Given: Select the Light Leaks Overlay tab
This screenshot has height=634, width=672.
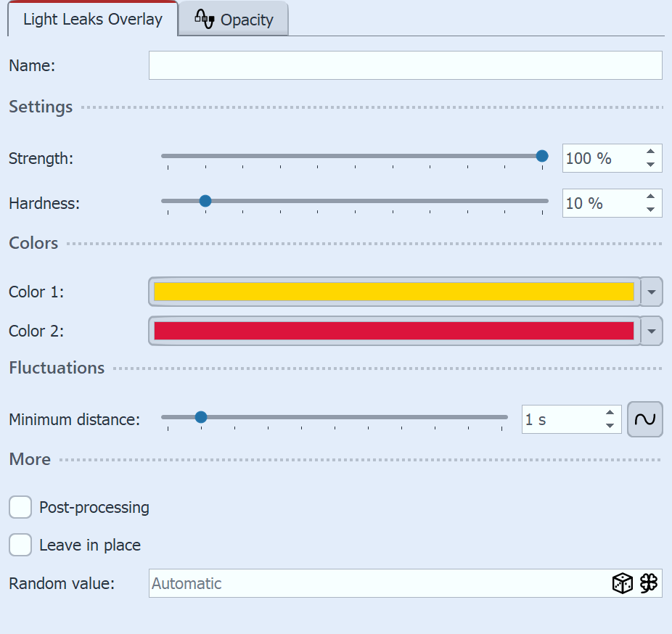Looking at the screenshot, I should tap(91, 19).
